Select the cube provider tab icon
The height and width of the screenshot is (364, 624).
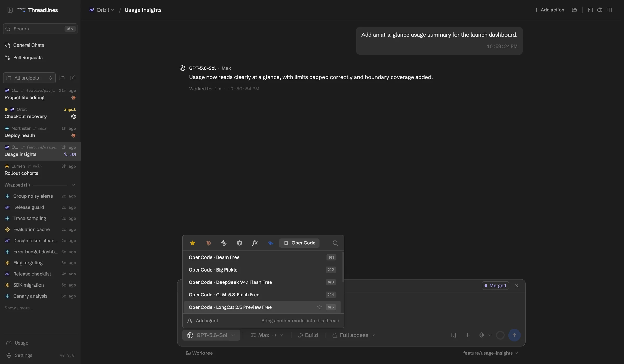239,243
